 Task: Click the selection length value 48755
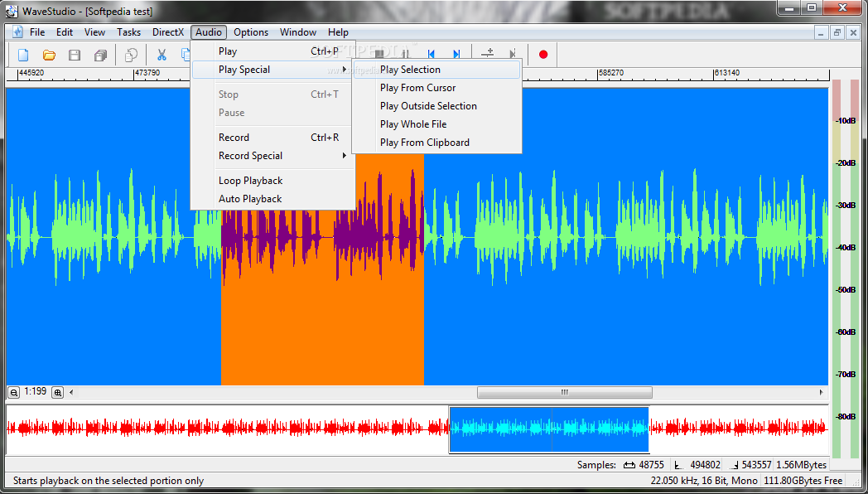(653, 465)
